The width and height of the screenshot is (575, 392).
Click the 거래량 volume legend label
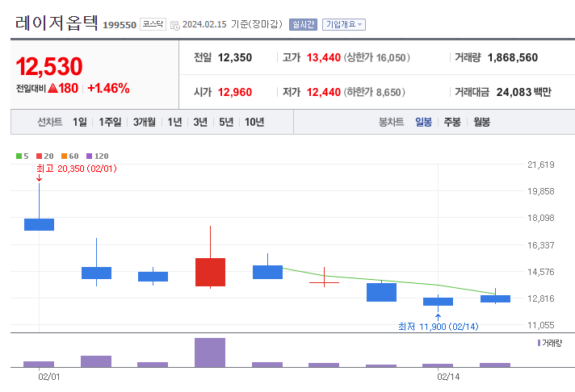[552, 344]
